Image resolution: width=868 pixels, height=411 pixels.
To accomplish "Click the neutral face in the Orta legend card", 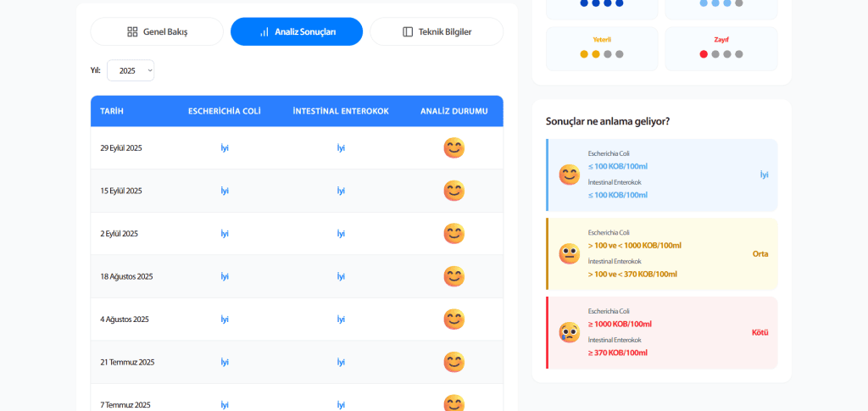I will [x=569, y=253].
